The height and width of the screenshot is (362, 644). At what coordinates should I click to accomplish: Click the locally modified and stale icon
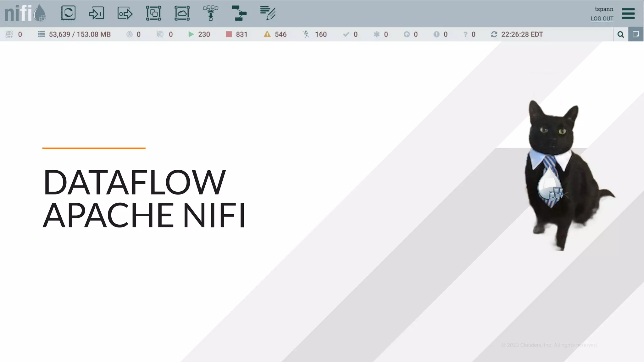coord(436,34)
